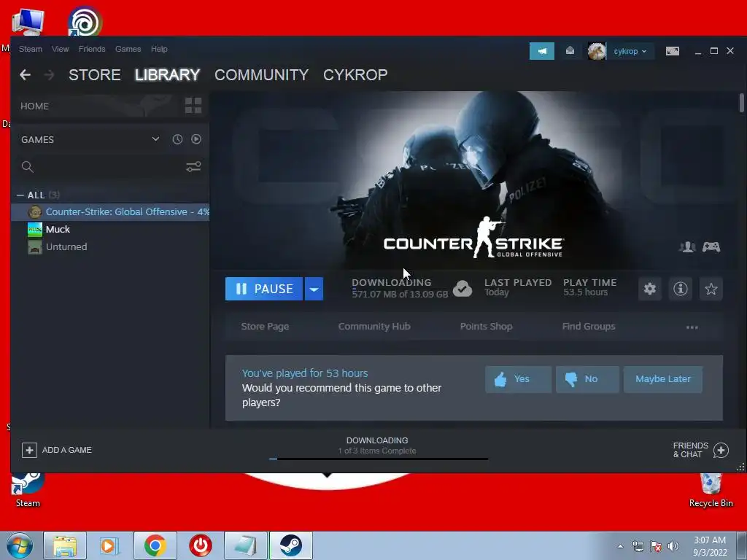
Task: Open the downloads progress bar
Action: 379,459
